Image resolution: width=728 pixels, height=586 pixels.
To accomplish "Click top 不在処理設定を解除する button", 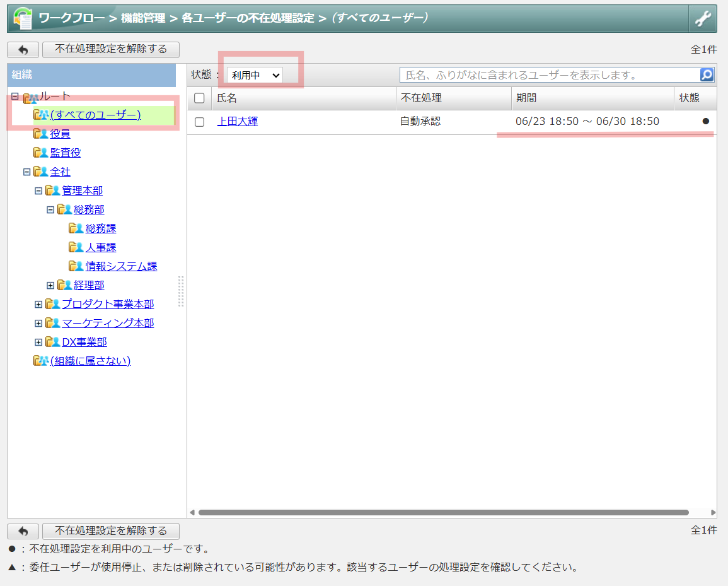I will tap(110, 49).
